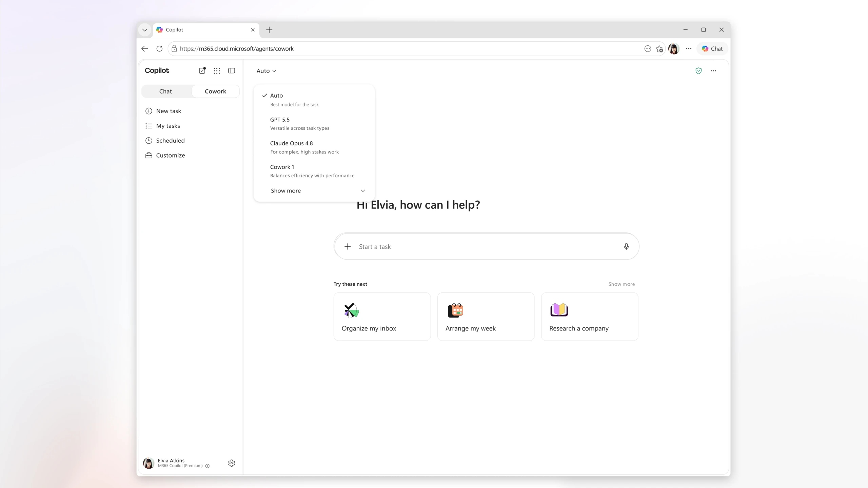Click the Research a company book icon

click(x=559, y=310)
